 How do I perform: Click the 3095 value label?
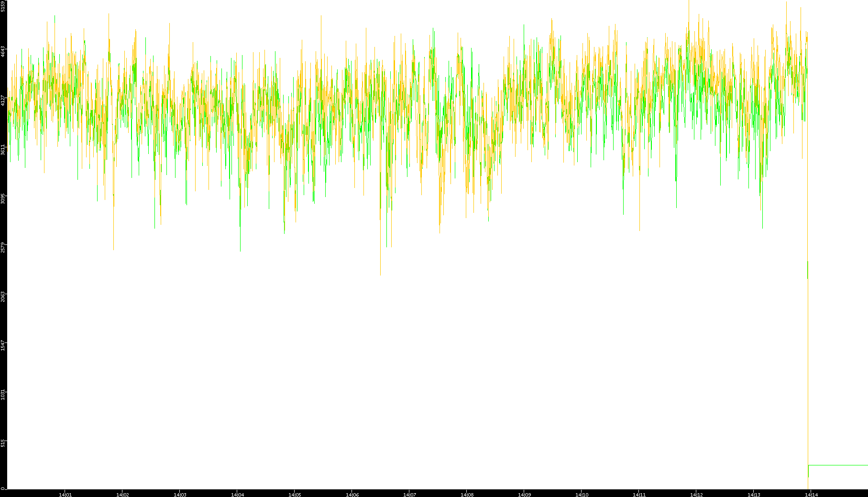pyautogui.click(x=3, y=199)
